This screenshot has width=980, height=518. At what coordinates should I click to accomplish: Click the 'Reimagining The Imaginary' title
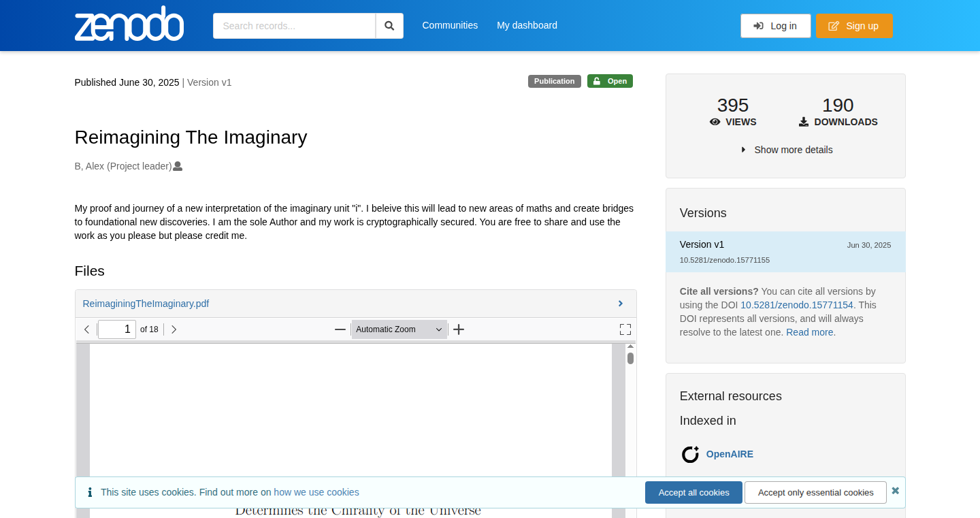pyautogui.click(x=191, y=137)
